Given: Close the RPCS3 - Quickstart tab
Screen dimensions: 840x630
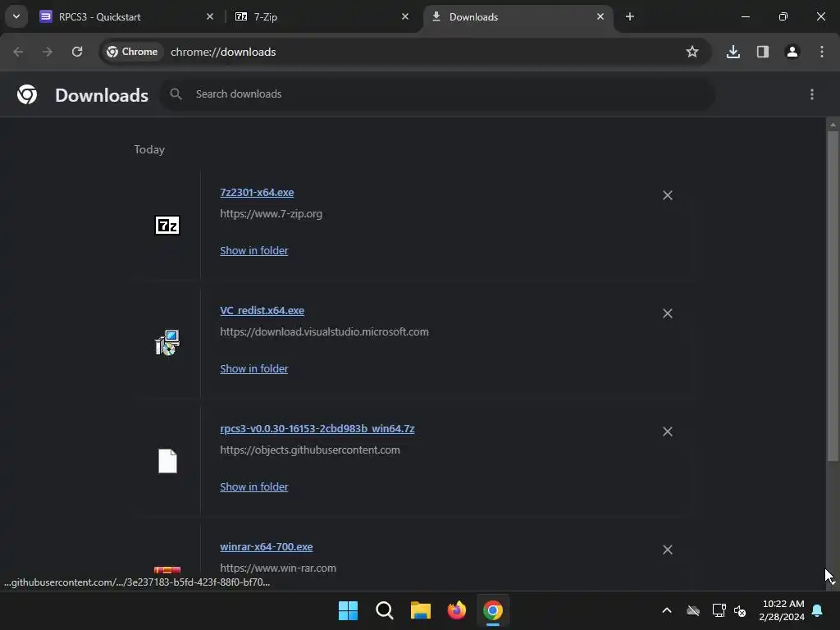Looking at the screenshot, I should pyautogui.click(x=210, y=16).
